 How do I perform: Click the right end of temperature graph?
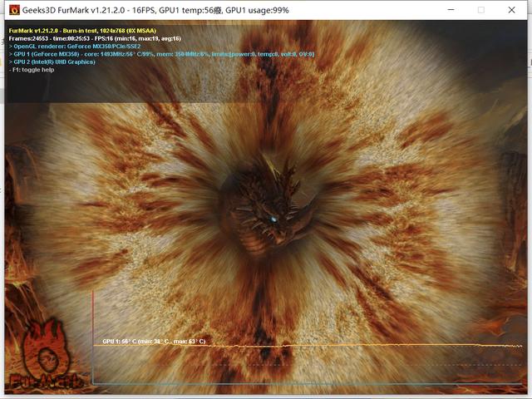point(520,346)
